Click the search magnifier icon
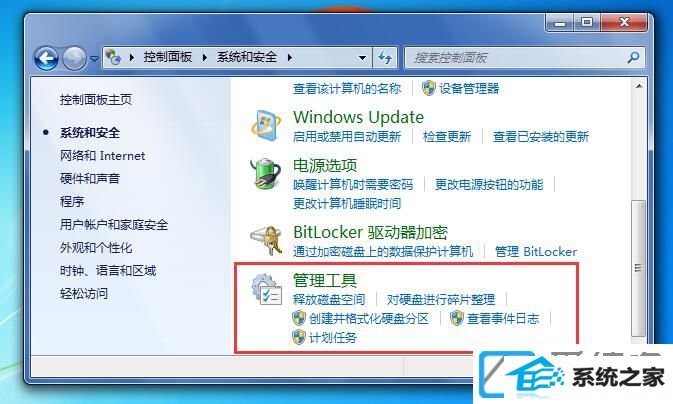The width and height of the screenshot is (673, 404). click(634, 57)
